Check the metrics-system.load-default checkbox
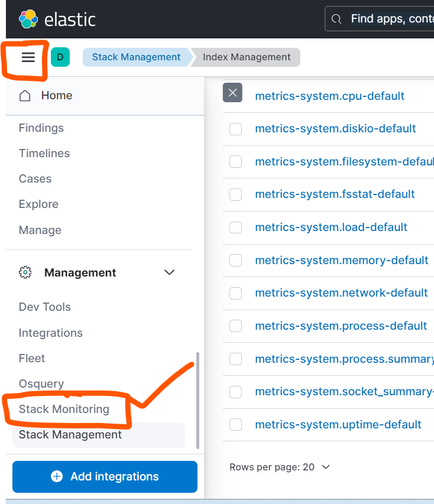This screenshot has width=434, height=504. (x=235, y=227)
